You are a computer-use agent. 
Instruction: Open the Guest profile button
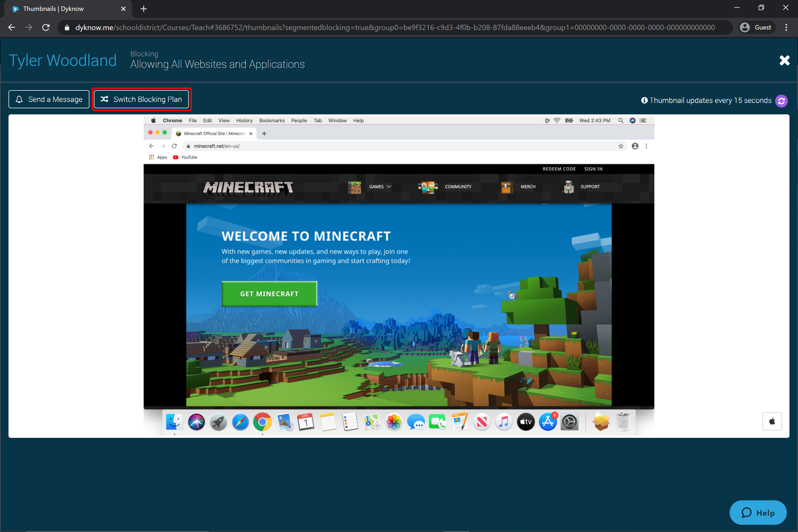click(755, 27)
